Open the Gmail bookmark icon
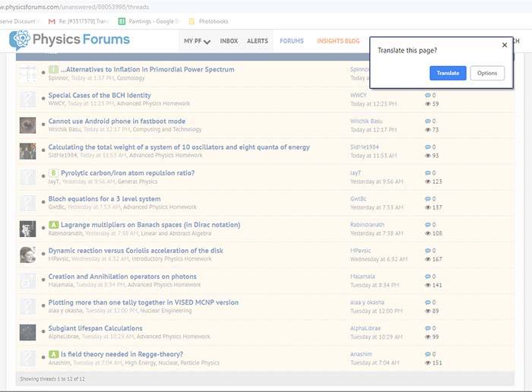Viewport: 532px width, 392px height. tap(52, 21)
